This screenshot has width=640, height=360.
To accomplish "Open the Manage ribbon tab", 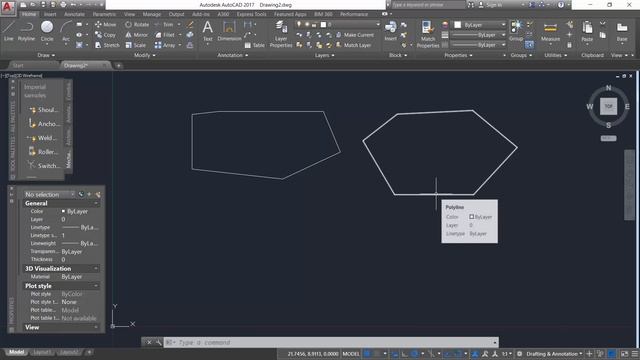I will [152, 14].
